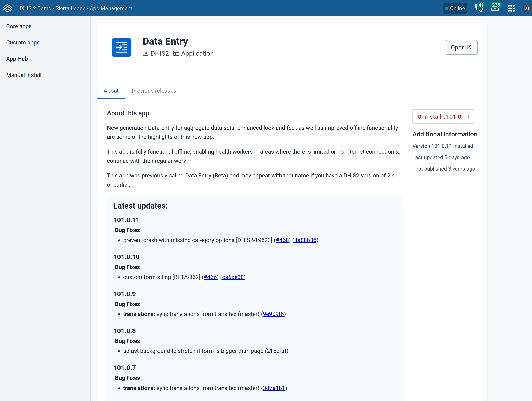This screenshot has height=401, width=532.
Task: Open the messages icon with 41 badge
Action: [479, 8]
